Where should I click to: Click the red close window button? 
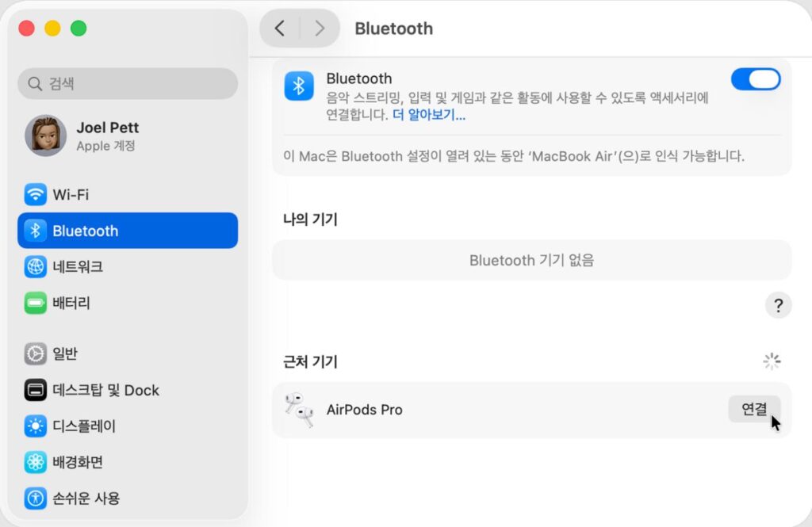(26, 28)
